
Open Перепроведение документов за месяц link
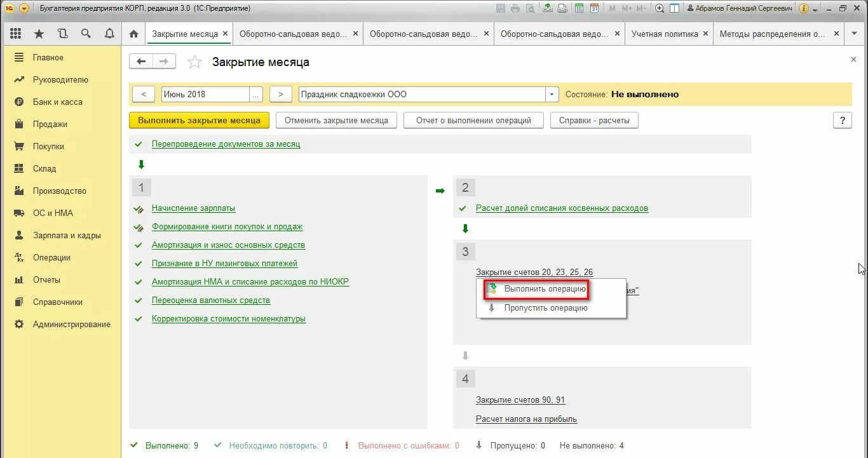pyautogui.click(x=226, y=144)
